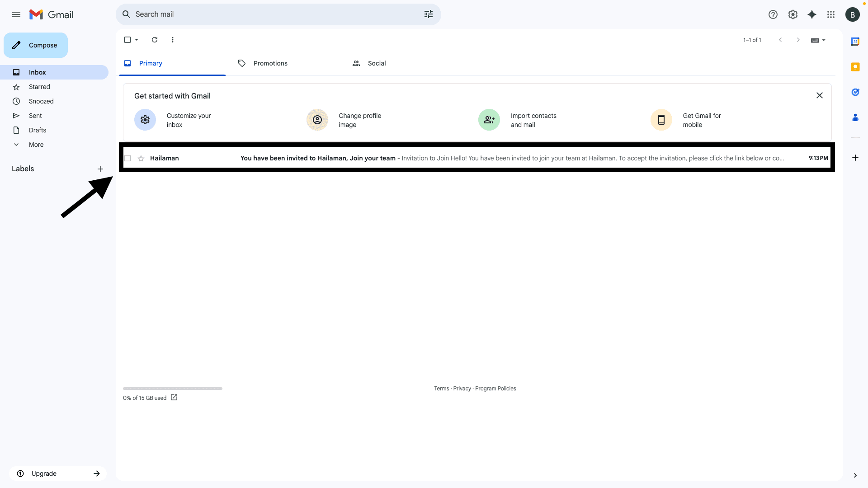The height and width of the screenshot is (488, 868).
Task: Open the Privacy link in the footer
Action: 462,389
